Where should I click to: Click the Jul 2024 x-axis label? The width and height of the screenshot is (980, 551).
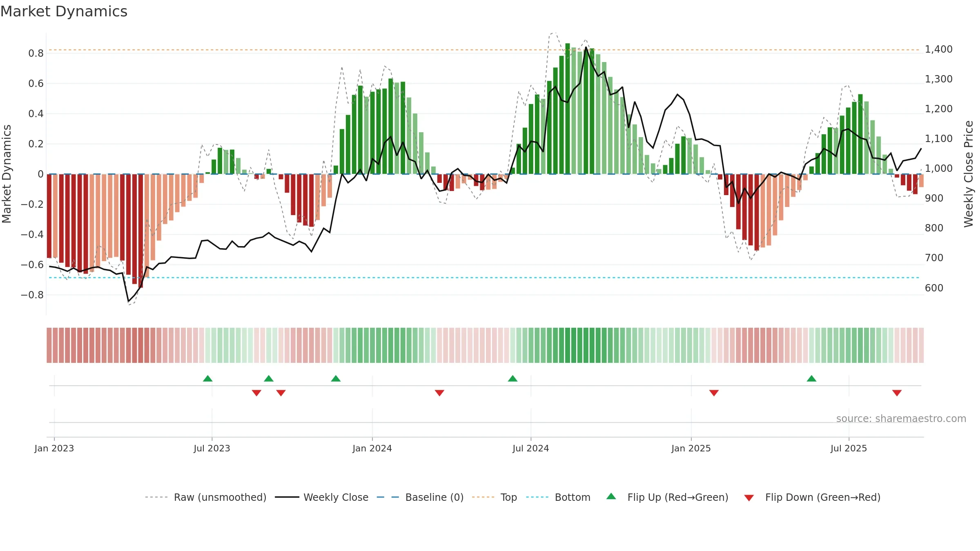pos(530,448)
